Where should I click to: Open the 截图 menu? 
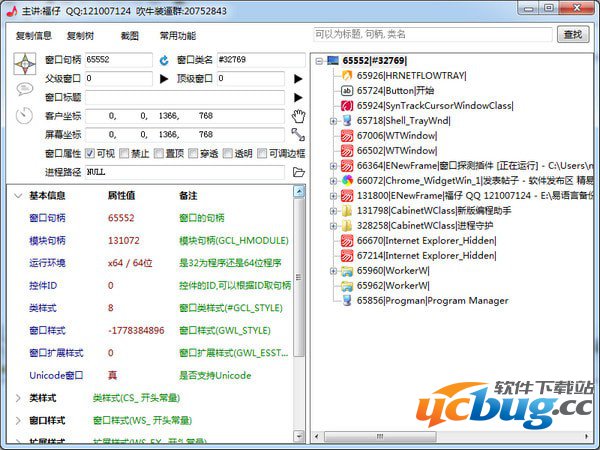click(x=129, y=36)
